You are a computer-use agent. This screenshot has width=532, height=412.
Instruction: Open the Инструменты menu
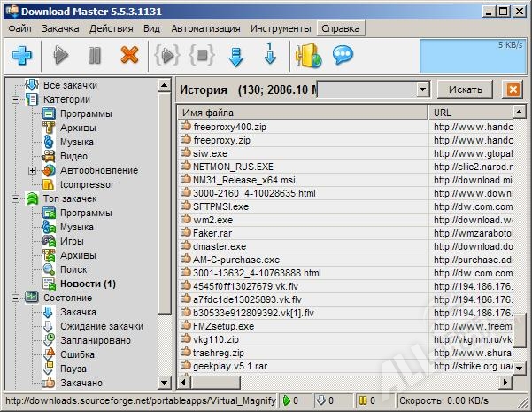[x=280, y=28]
